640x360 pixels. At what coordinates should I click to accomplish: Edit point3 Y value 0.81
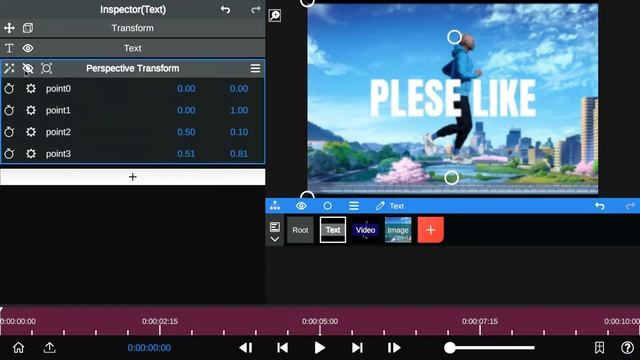239,153
